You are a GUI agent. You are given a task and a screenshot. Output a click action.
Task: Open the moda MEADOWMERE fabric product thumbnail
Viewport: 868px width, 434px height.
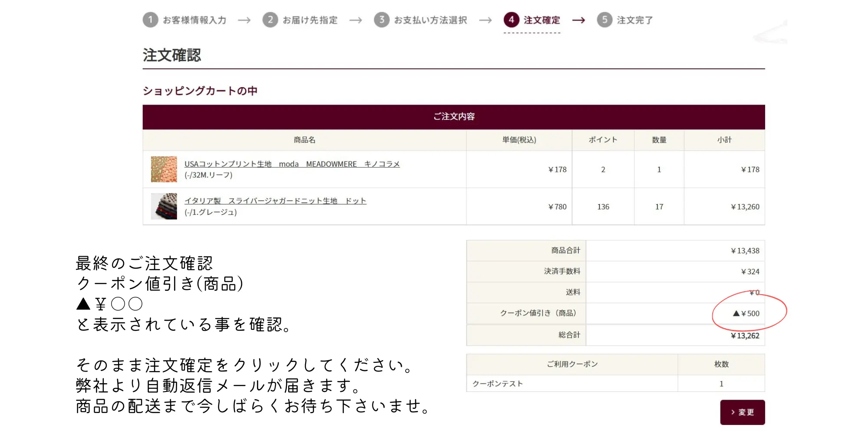pos(164,169)
